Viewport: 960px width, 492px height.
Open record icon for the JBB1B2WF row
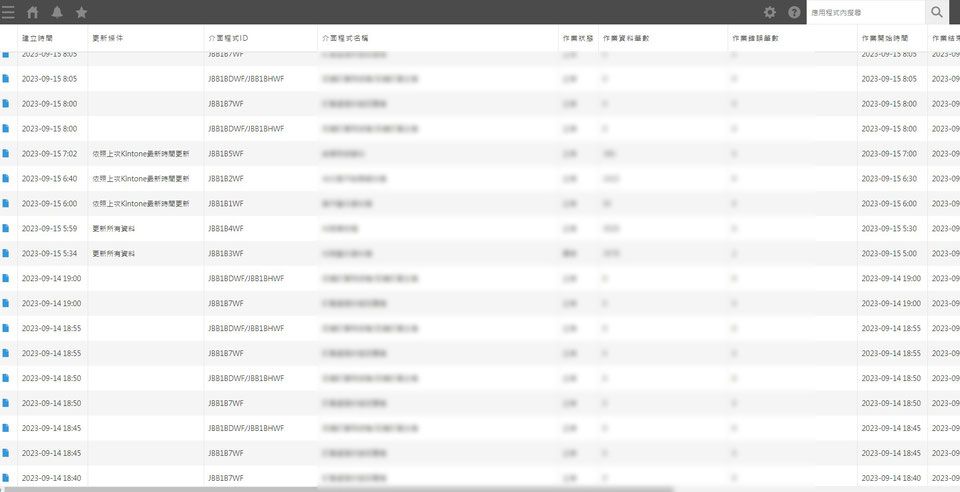pos(6,179)
